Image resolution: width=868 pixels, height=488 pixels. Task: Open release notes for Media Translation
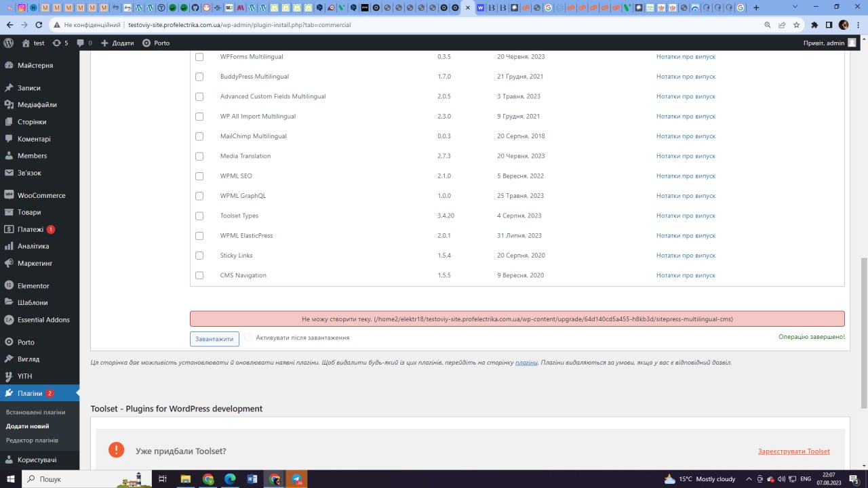click(x=686, y=156)
